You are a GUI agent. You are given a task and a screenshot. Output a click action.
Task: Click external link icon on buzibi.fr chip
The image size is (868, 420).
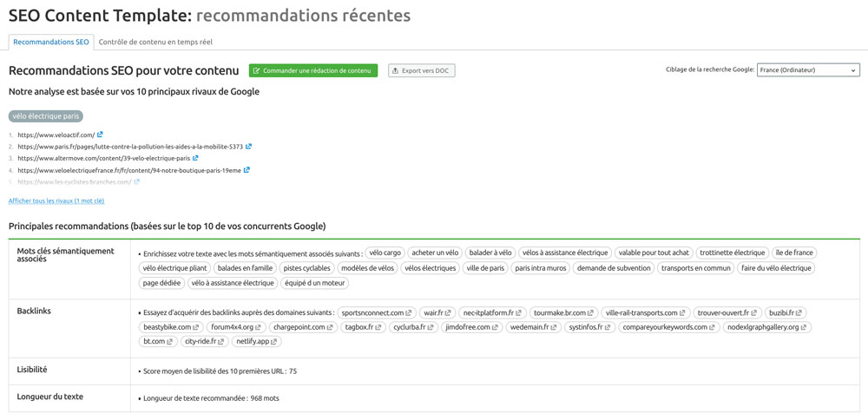pos(799,312)
